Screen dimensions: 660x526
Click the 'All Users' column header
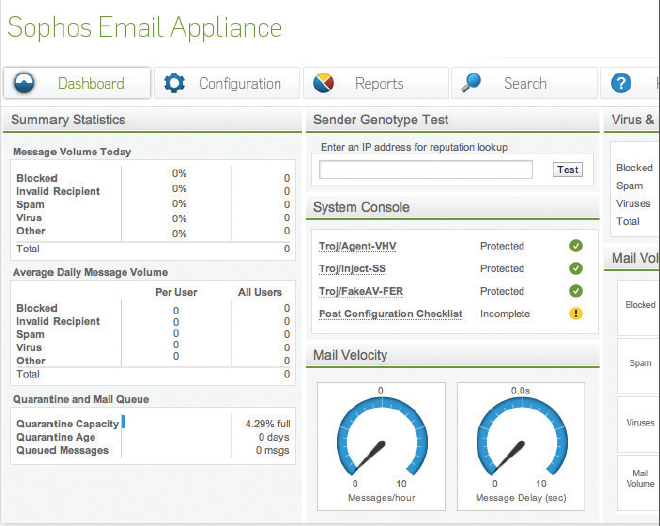[x=260, y=292]
